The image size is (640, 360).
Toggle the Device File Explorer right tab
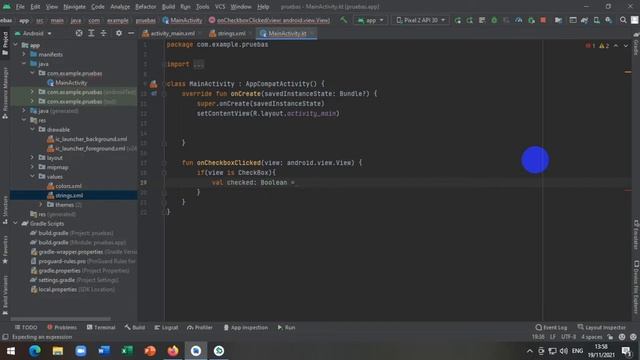tap(636, 287)
